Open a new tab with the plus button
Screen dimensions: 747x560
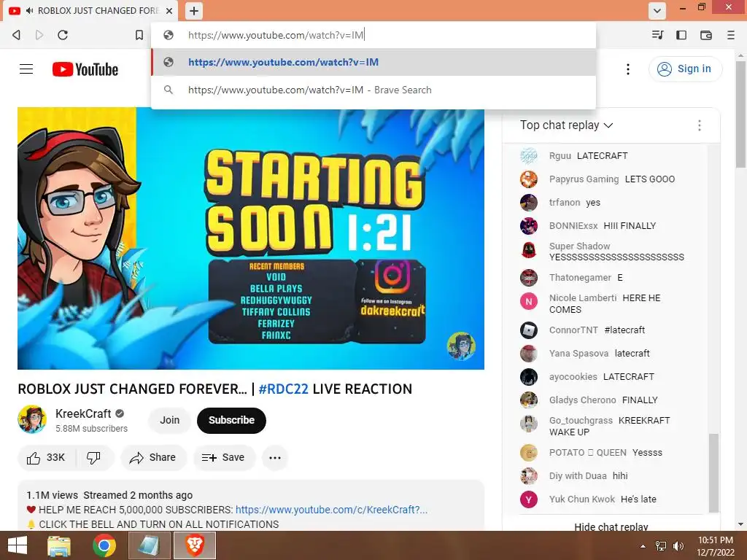pos(194,11)
